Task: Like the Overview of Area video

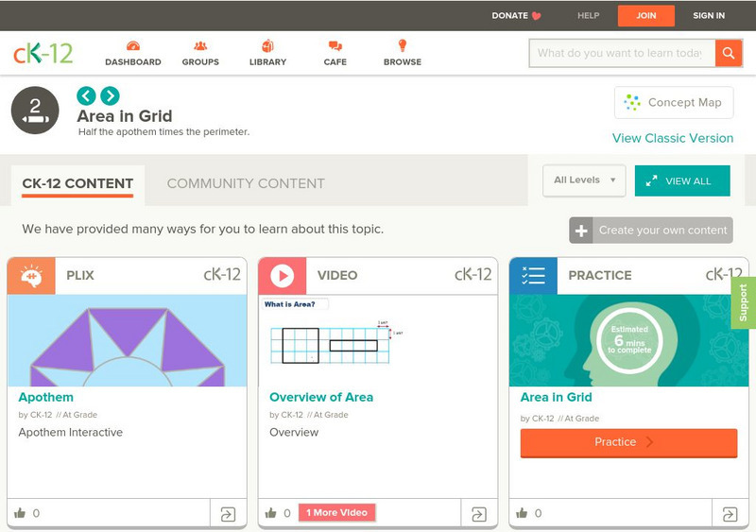Action: 271,513
